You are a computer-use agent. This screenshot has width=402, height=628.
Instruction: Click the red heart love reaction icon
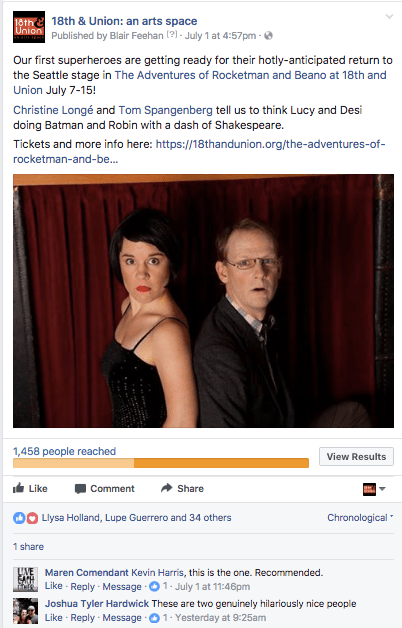pyautogui.click(x=32, y=518)
